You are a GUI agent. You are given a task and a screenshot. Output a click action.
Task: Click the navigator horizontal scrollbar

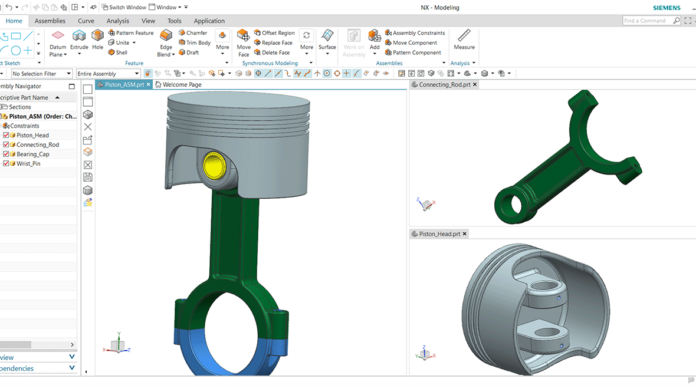tap(16, 345)
